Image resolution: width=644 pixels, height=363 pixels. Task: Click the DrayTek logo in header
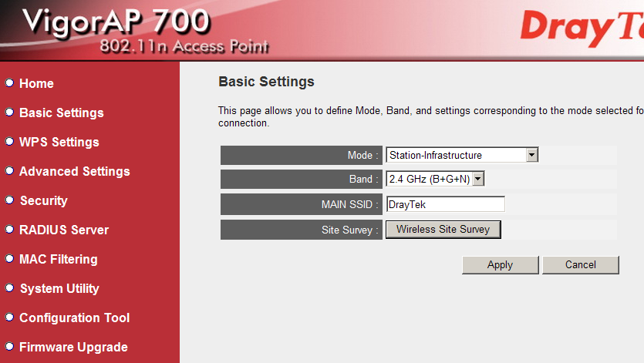pos(582,28)
